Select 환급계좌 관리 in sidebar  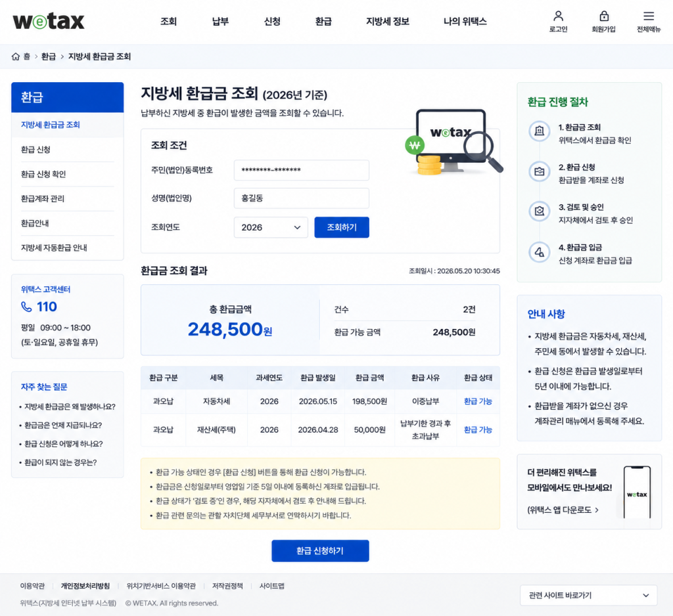point(68,198)
